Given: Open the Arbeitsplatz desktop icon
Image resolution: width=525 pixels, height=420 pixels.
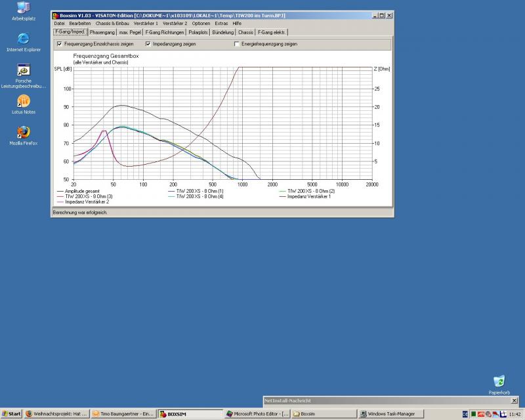Looking at the screenshot, I should [24, 8].
